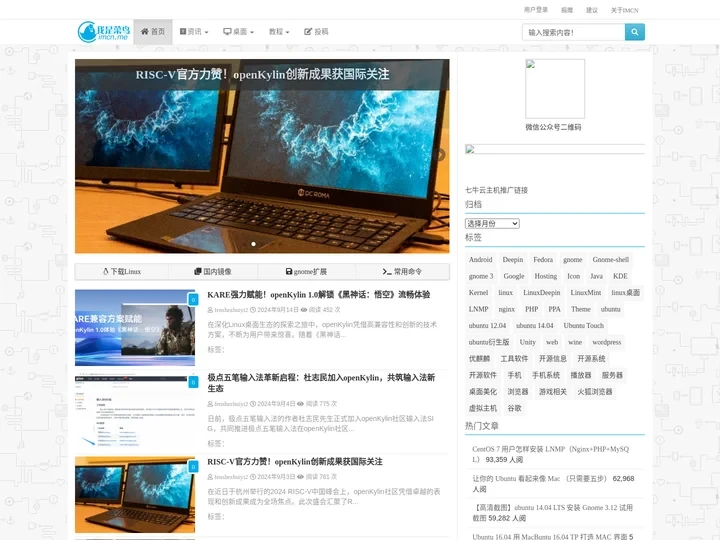Select the KDE tag
The height and width of the screenshot is (540, 720).
[620, 276]
